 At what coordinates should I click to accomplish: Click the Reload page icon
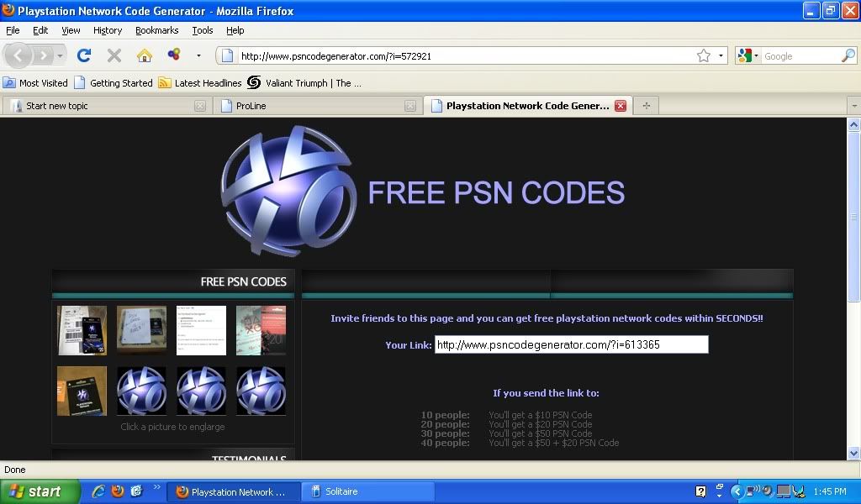83,55
